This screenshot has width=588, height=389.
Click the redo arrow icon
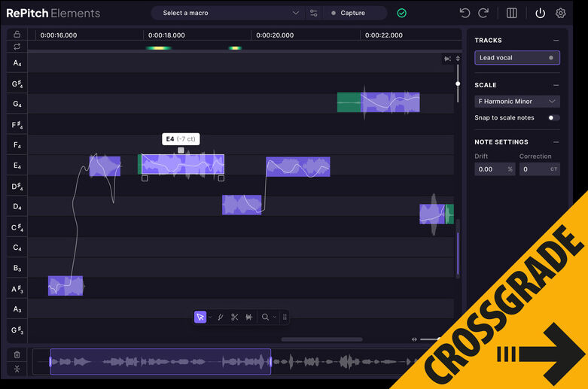[x=483, y=13]
